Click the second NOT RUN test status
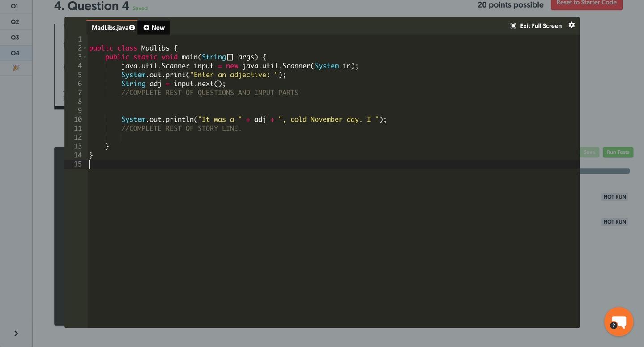This screenshot has height=347, width=644. click(x=614, y=222)
